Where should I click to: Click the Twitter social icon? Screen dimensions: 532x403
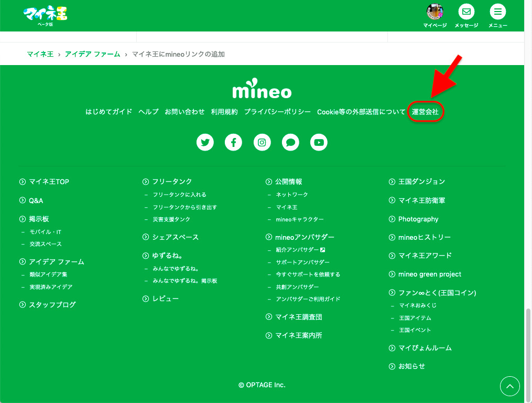(205, 142)
